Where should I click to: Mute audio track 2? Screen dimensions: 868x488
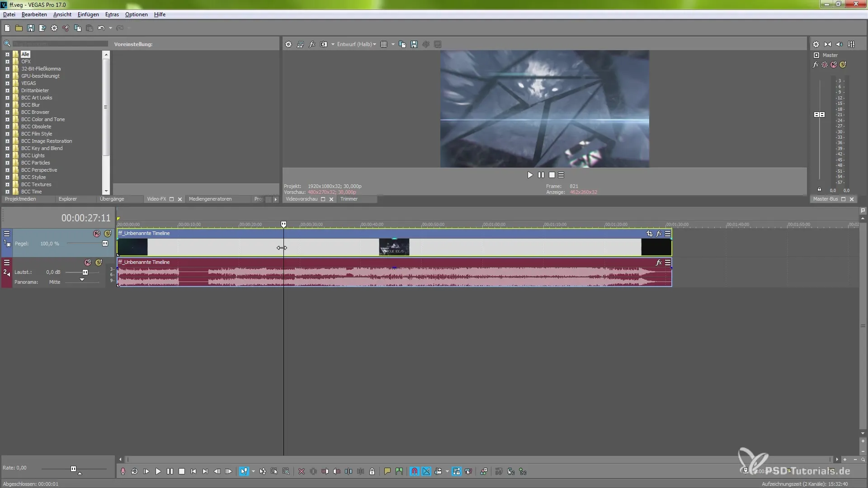(88, 263)
